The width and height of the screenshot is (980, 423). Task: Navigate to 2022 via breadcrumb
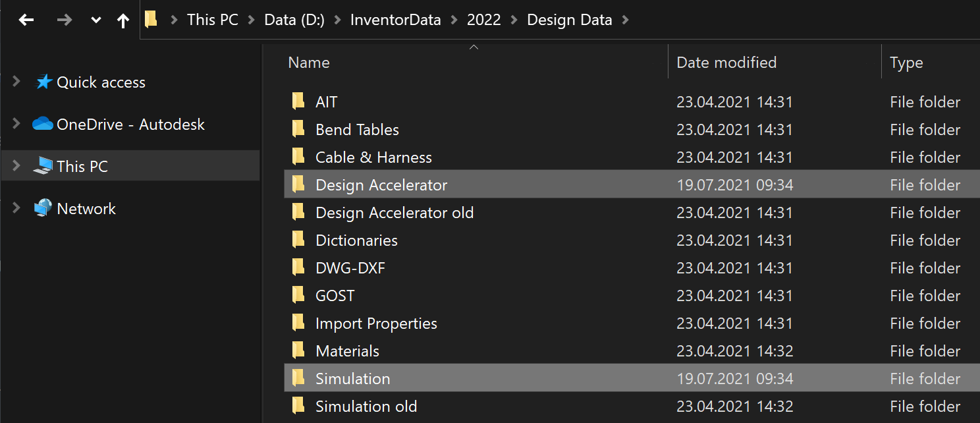pyautogui.click(x=483, y=20)
